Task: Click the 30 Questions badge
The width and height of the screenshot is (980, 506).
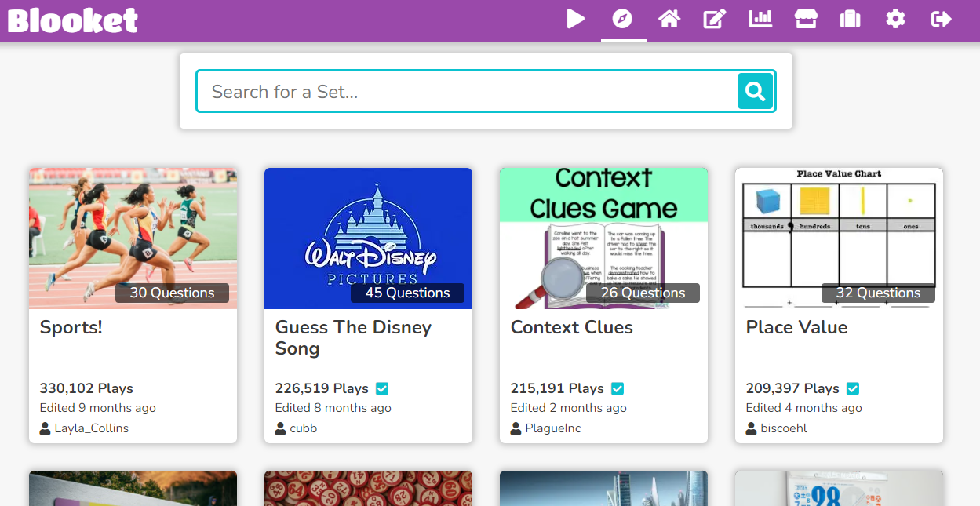Action: click(x=172, y=293)
